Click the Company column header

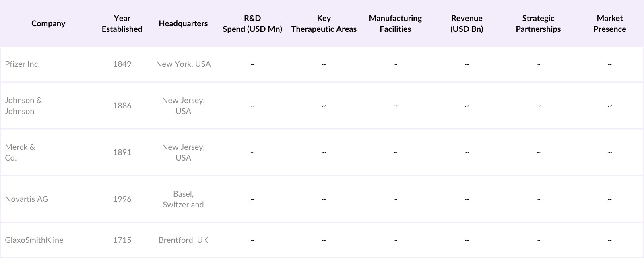[x=48, y=23]
